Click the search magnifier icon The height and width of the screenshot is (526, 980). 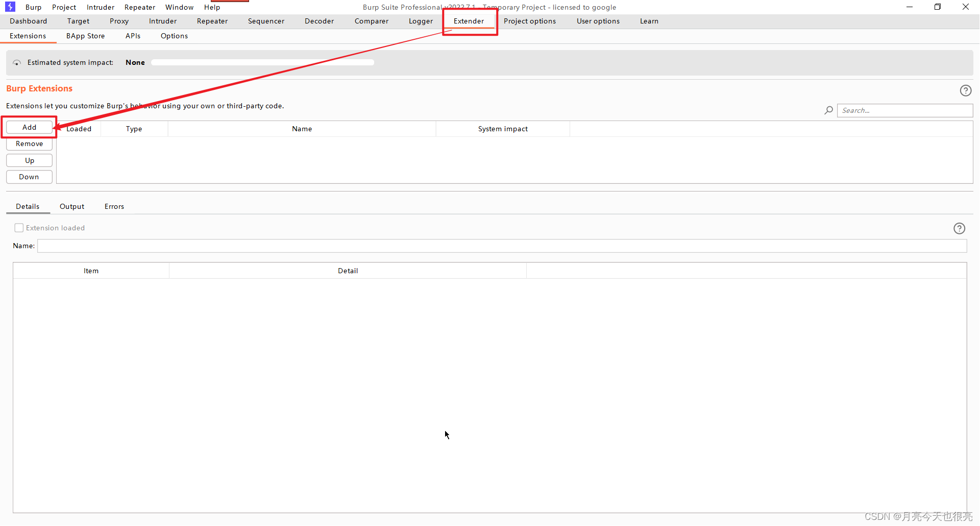point(828,110)
